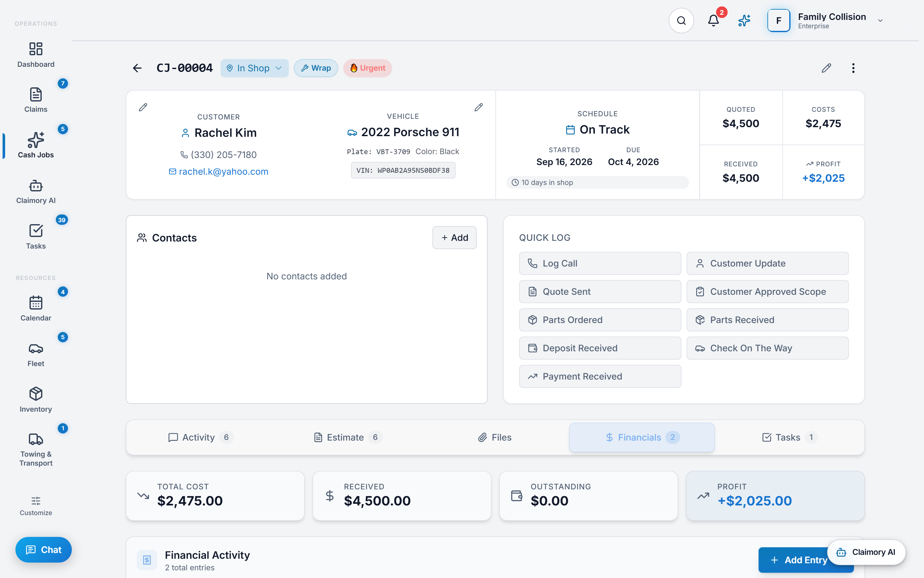Open the Calendar sidebar icon
The width and height of the screenshot is (924, 578).
[x=36, y=303]
